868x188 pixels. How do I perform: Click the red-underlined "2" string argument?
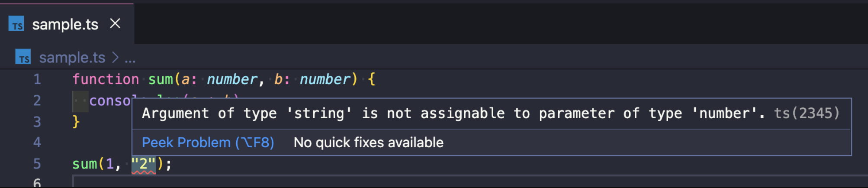click(143, 164)
